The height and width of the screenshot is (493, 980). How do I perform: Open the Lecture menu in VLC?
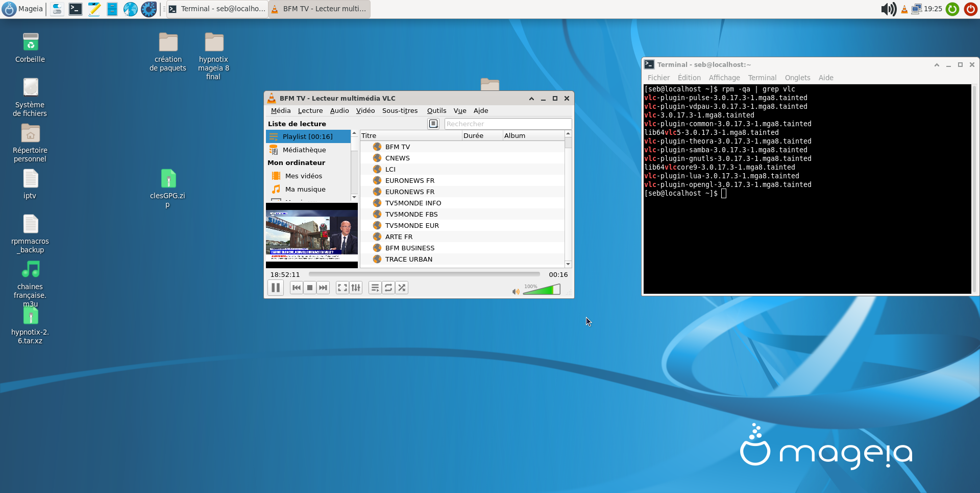click(x=310, y=110)
